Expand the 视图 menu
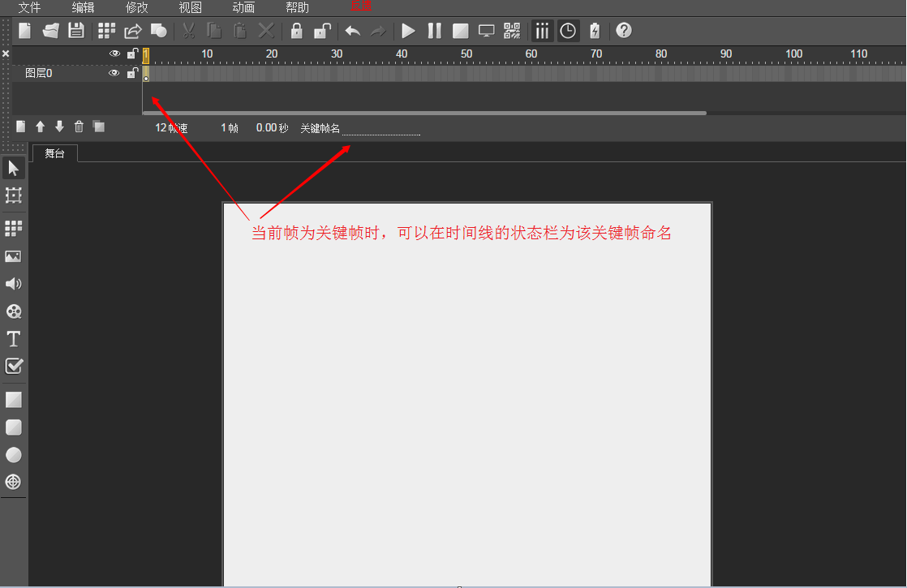The width and height of the screenshot is (907, 588). click(190, 7)
